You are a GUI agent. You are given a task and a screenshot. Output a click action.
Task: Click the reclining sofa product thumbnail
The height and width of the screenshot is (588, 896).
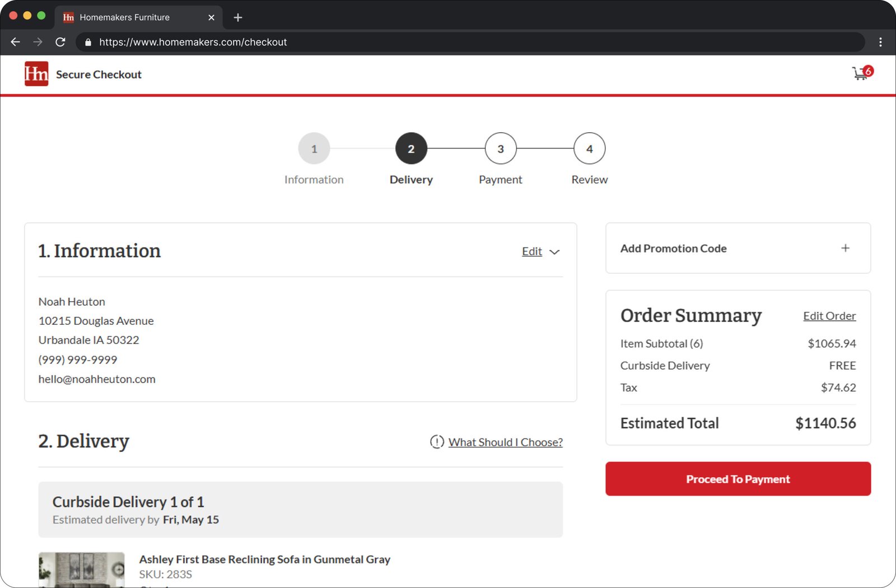click(x=82, y=570)
